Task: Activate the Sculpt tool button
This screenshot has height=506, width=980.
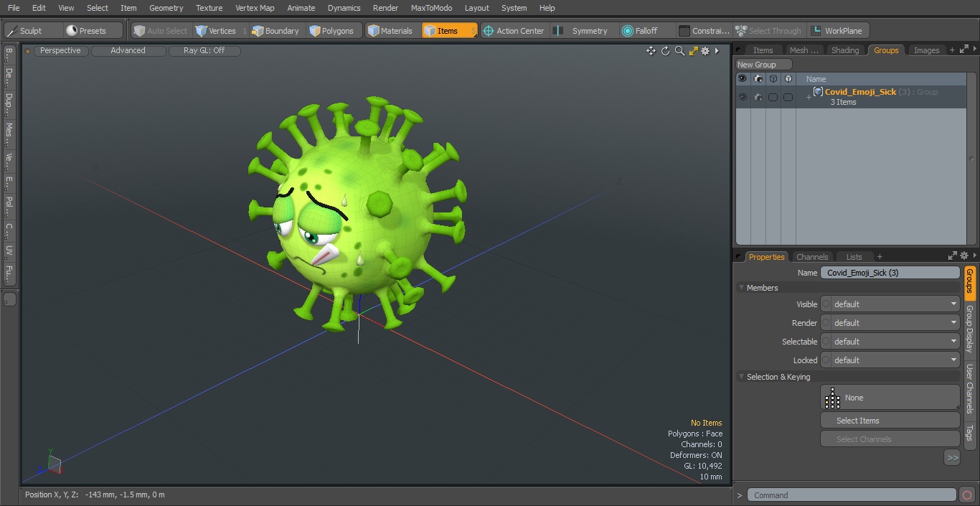Action: click(33, 31)
